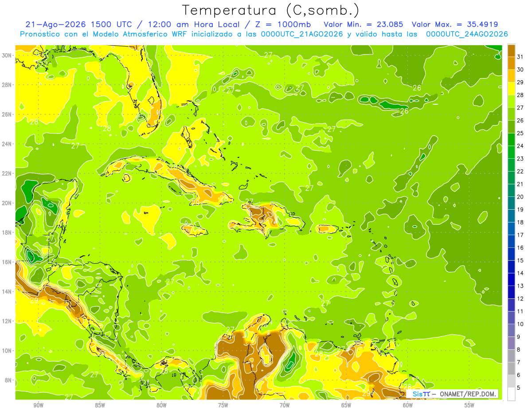Click legend scale value 31
This screenshot has width=532, height=411.
click(520, 57)
